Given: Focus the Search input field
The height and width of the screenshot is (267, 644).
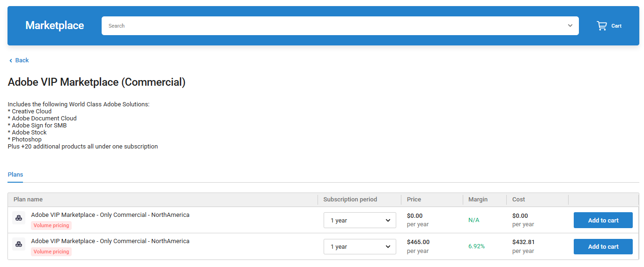Looking at the screenshot, I should click(x=328, y=26).
